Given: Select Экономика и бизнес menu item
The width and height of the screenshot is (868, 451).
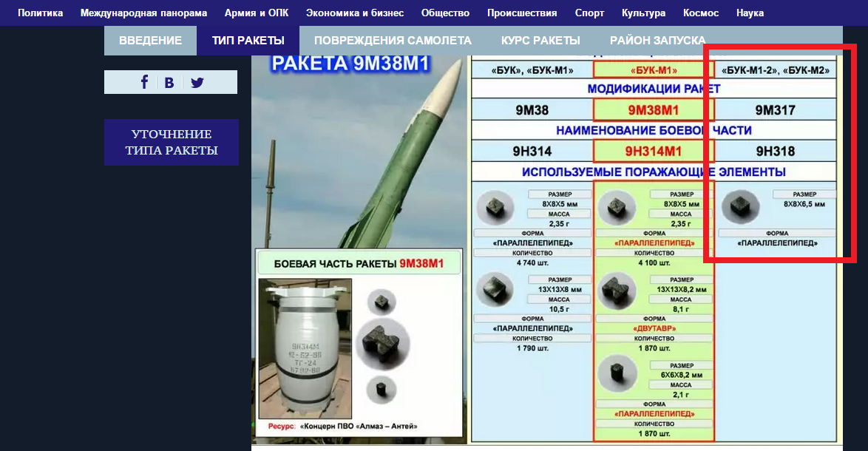Looking at the screenshot, I should [x=355, y=13].
